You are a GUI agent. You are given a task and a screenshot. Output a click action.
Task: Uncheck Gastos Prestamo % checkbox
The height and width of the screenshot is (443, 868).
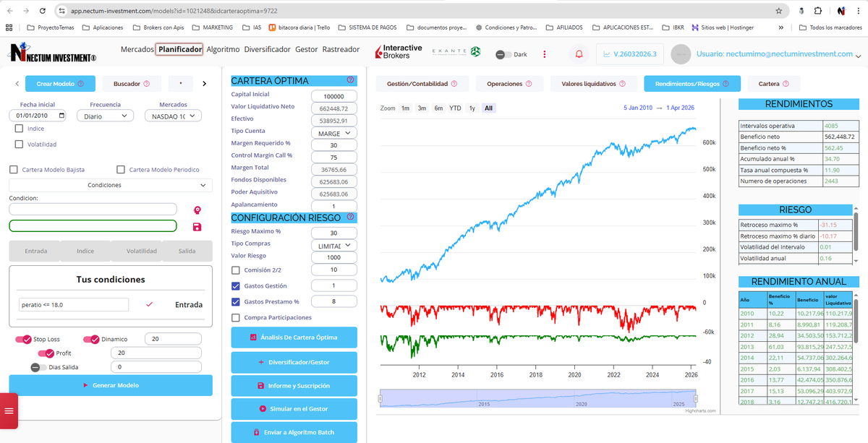236,301
